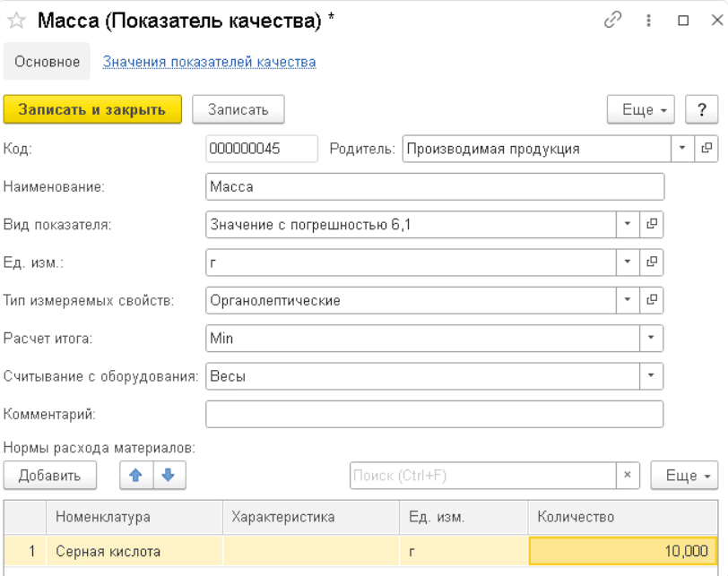Move row down with blue arrow
Image resolution: width=728 pixels, height=576 pixels.
(x=169, y=476)
